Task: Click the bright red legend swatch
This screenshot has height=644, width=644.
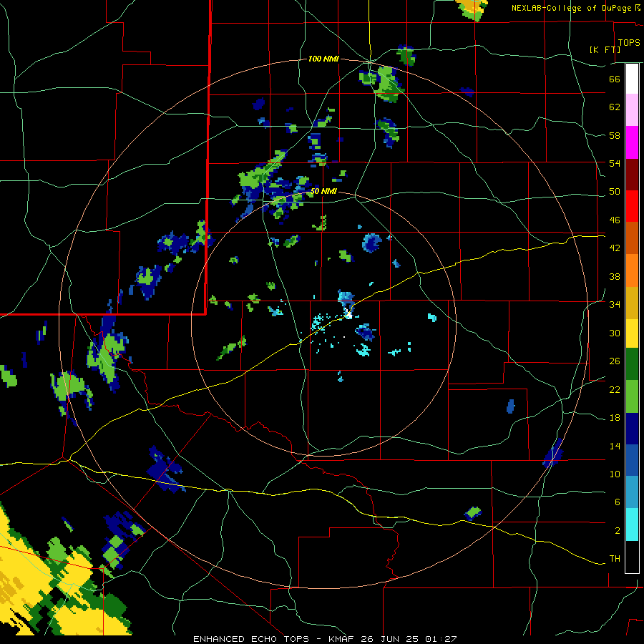Action: tap(632, 206)
